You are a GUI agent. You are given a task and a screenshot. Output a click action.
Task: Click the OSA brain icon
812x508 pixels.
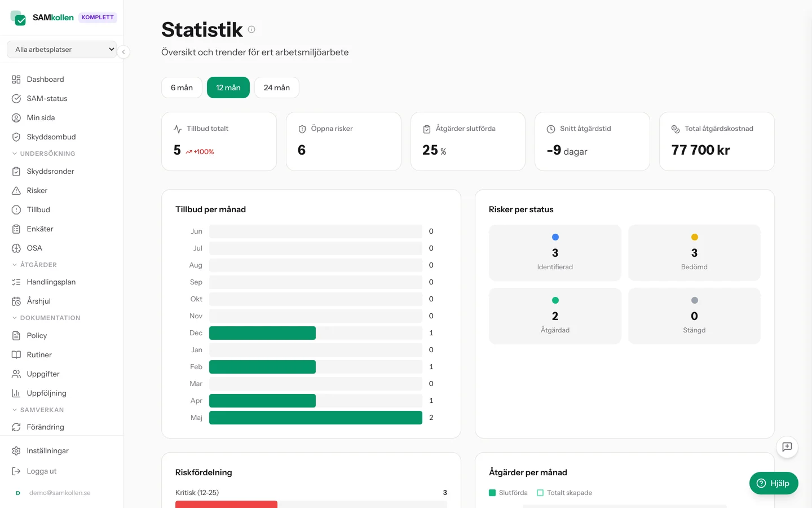pos(16,248)
